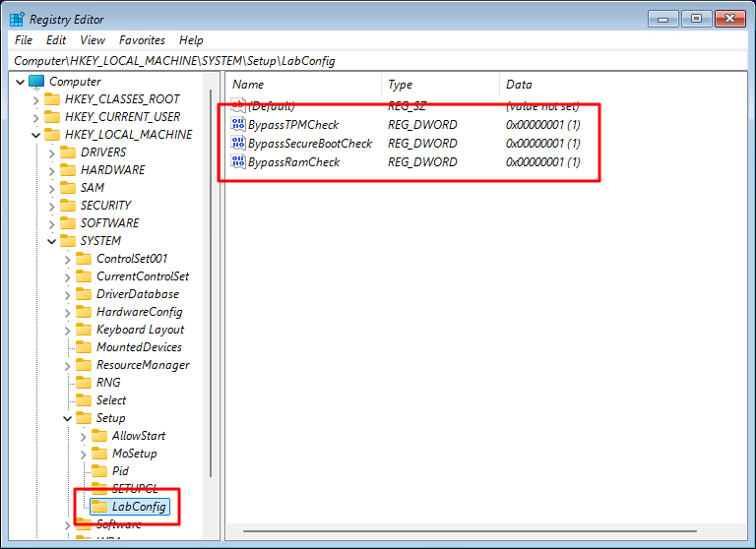Open the Edit menu
This screenshot has width=756, height=549.
click(56, 40)
